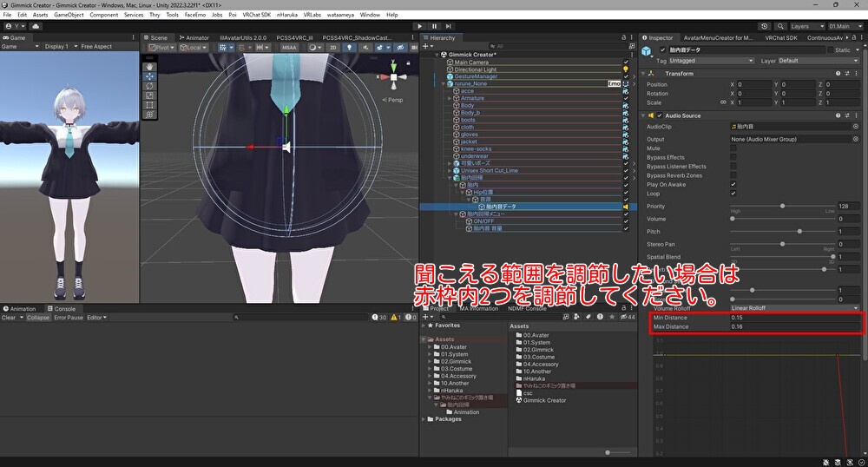
Task: Collapse the Transform component foldout
Action: pos(643,73)
